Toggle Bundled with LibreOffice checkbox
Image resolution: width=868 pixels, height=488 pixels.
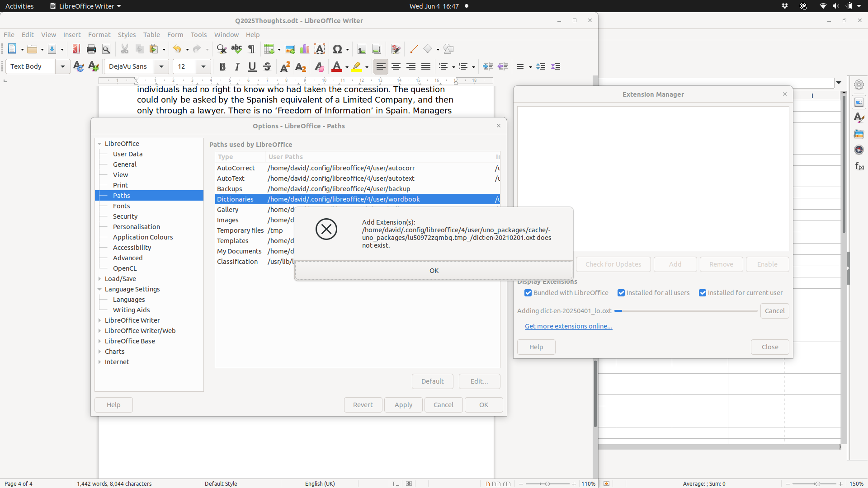point(528,293)
